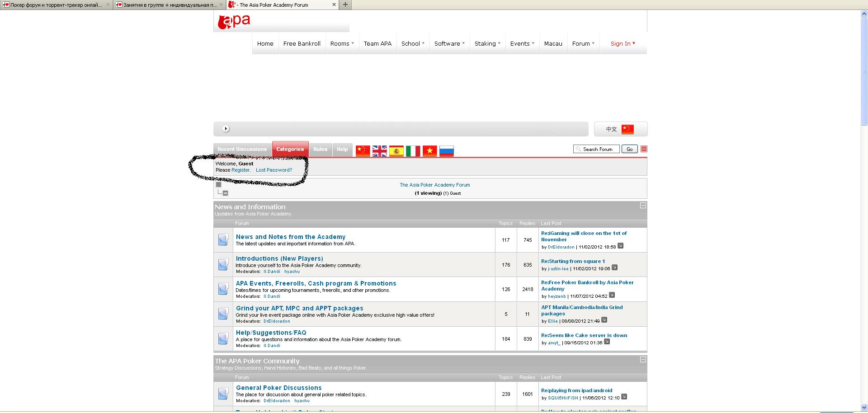Screen dimensions: 868x413
Task: Switch to Recent Discussions tab
Action: tap(242, 149)
